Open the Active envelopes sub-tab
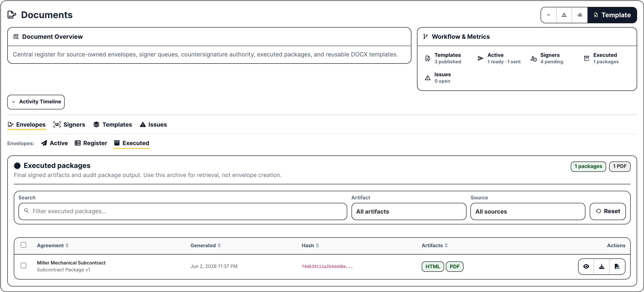Image resolution: width=644 pixels, height=292 pixels. (54, 143)
